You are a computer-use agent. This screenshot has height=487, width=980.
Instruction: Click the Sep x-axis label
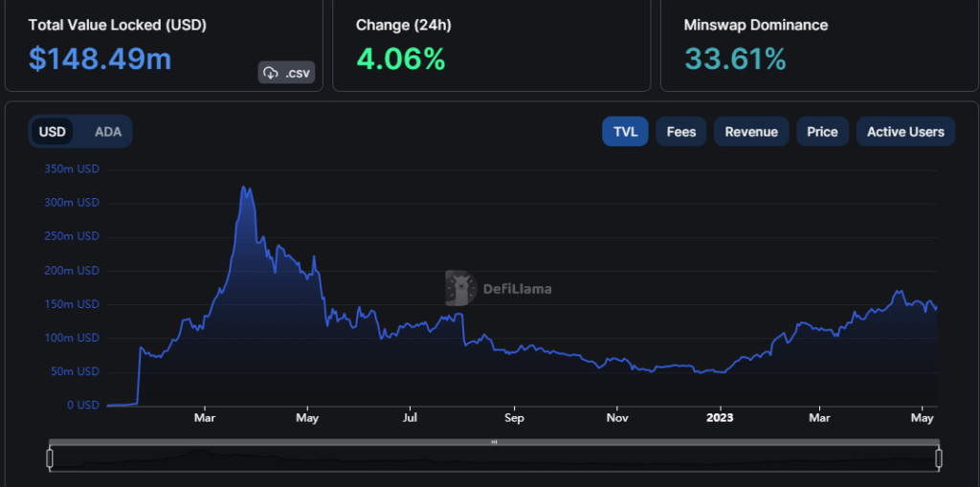click(x=514, y=417)
